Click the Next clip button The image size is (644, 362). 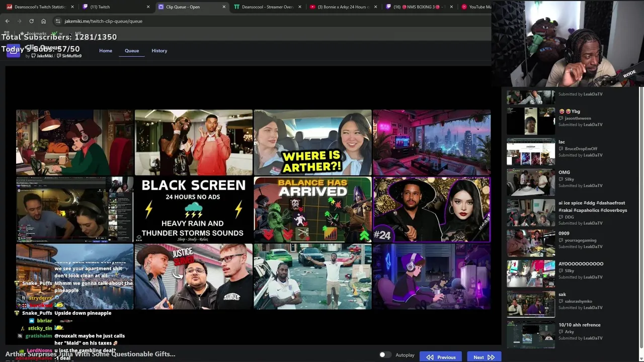pyautogui.click(x=484, y=357)
